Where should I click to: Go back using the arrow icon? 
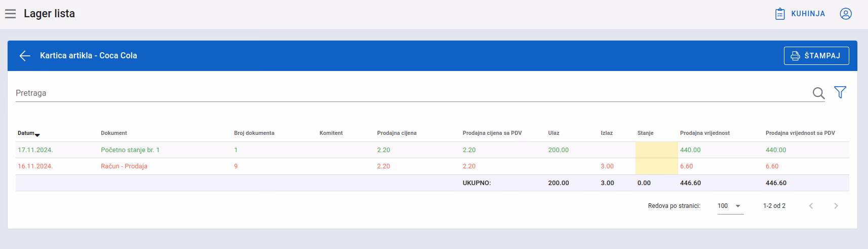(25, 56)
